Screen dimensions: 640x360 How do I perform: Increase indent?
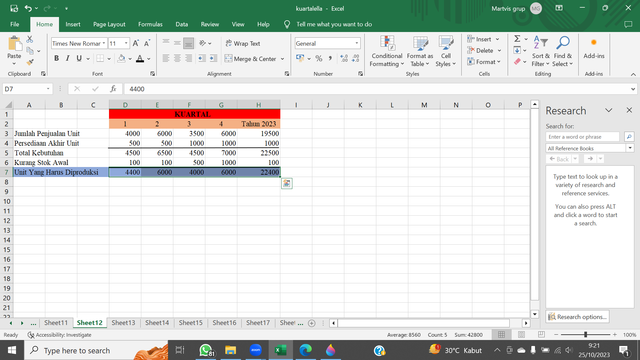click(x=213, y=58)
